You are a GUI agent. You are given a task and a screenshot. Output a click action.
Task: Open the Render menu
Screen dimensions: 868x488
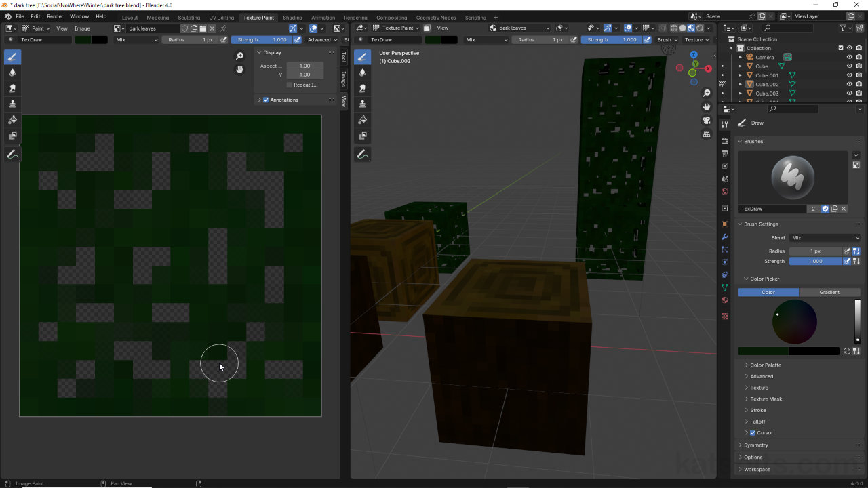(x=55, y=16)
